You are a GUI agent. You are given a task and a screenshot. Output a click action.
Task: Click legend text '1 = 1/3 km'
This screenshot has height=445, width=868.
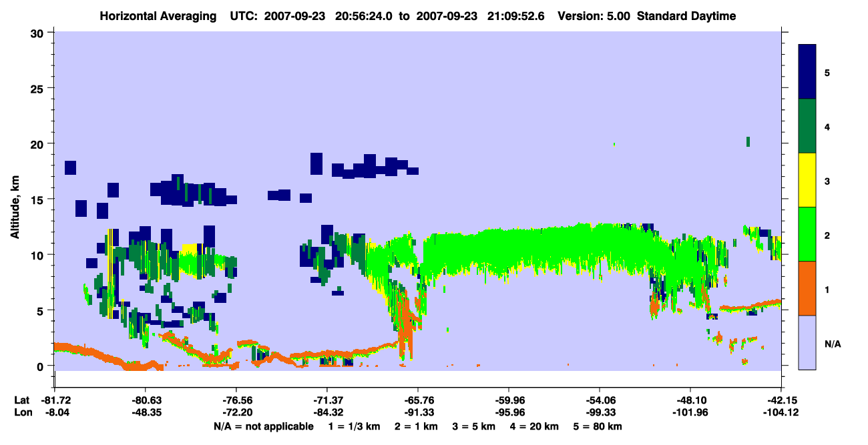tap(355, 426)
